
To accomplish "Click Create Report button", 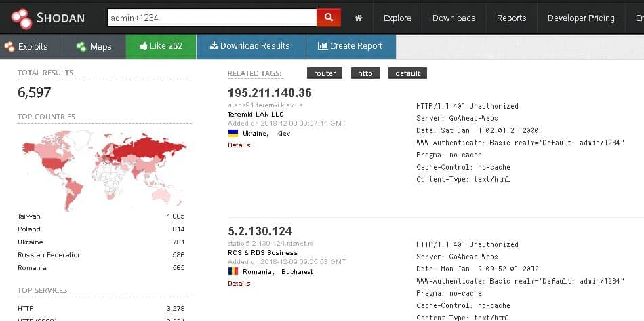I will [x=350, y=46].
